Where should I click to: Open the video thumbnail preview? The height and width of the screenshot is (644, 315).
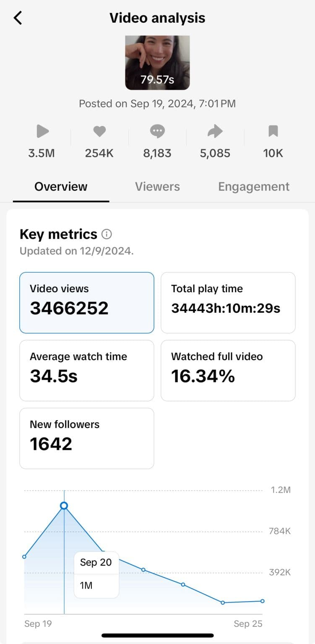157,63
